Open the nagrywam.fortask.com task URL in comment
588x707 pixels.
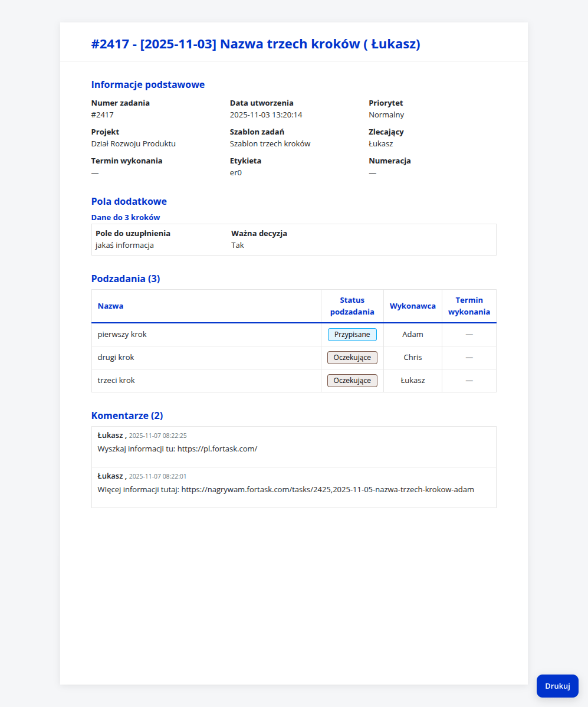[x=327, y=489]
